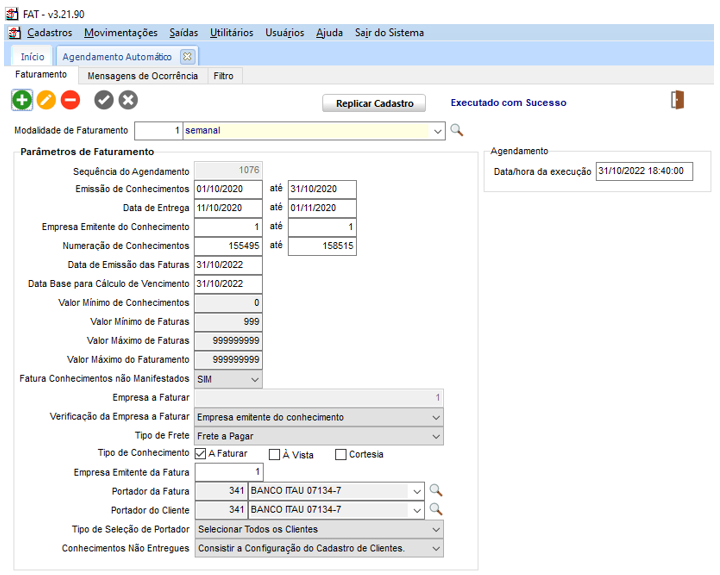
Task: Click the gray X cancel icon
Action: [x=128, y=99]
